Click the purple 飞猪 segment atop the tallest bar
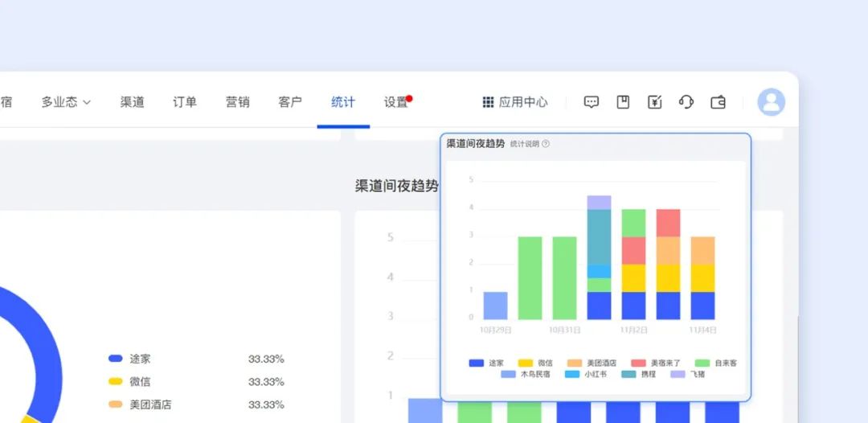 click(x=599, y=203)
